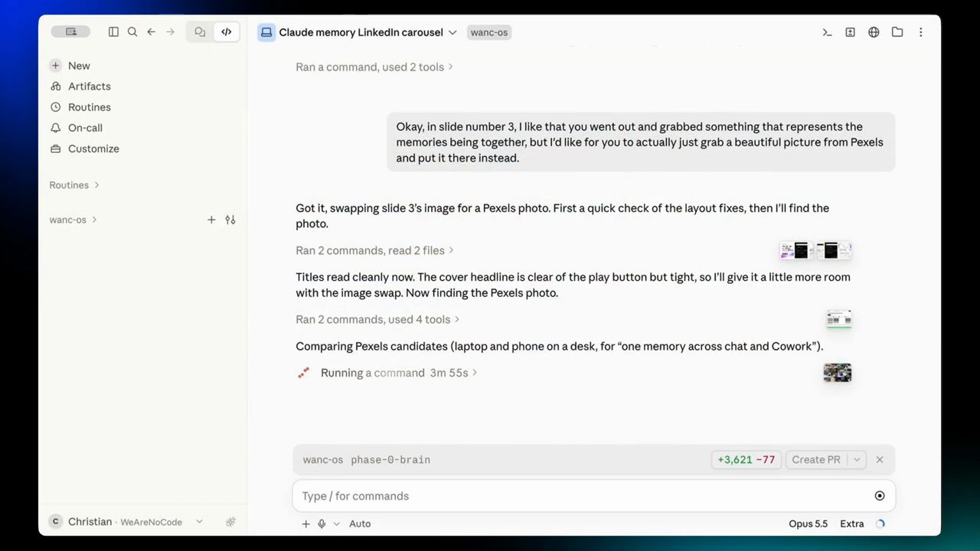
Task: Expand the wanc-os project in sidebar
Action: point(73,220)
